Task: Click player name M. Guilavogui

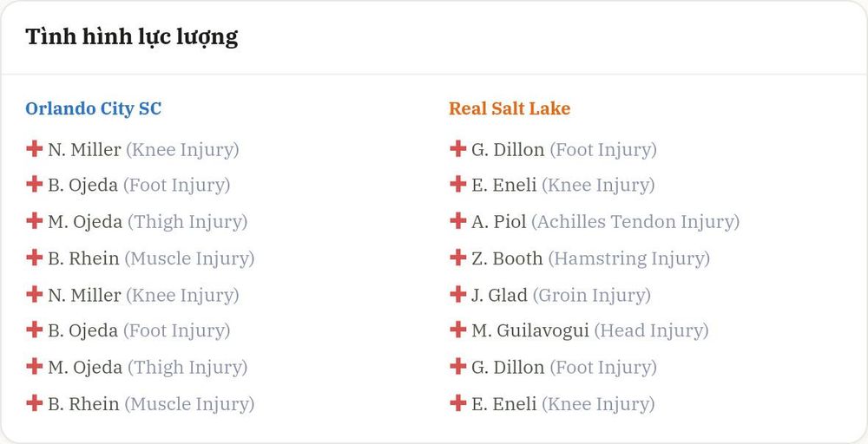Action: click(x=530, y=330)
